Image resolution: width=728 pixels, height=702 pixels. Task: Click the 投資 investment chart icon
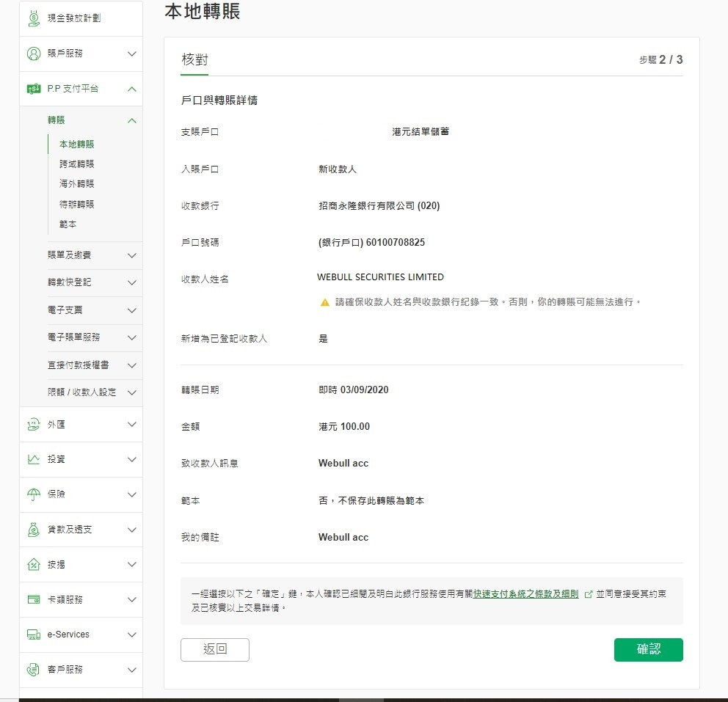[34, 459]
